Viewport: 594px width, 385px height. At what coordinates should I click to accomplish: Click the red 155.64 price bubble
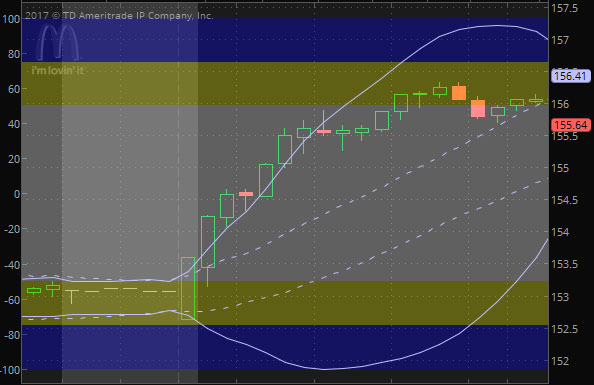click(x=571, y=125)
